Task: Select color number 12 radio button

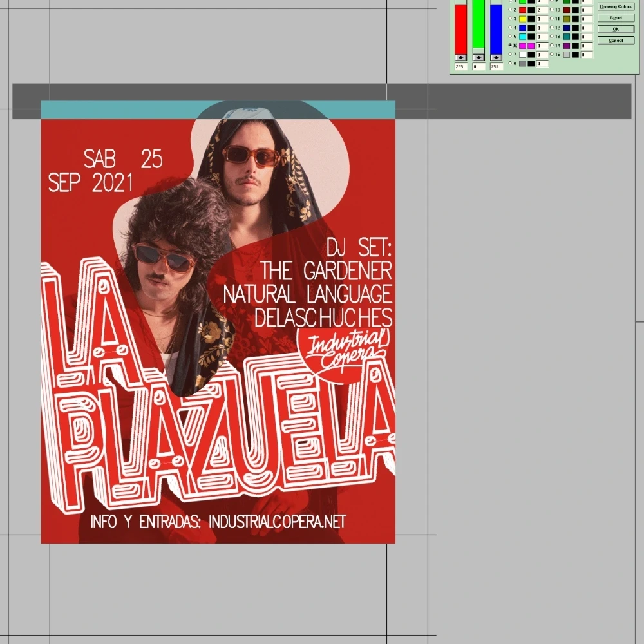Action: [552, 28]
